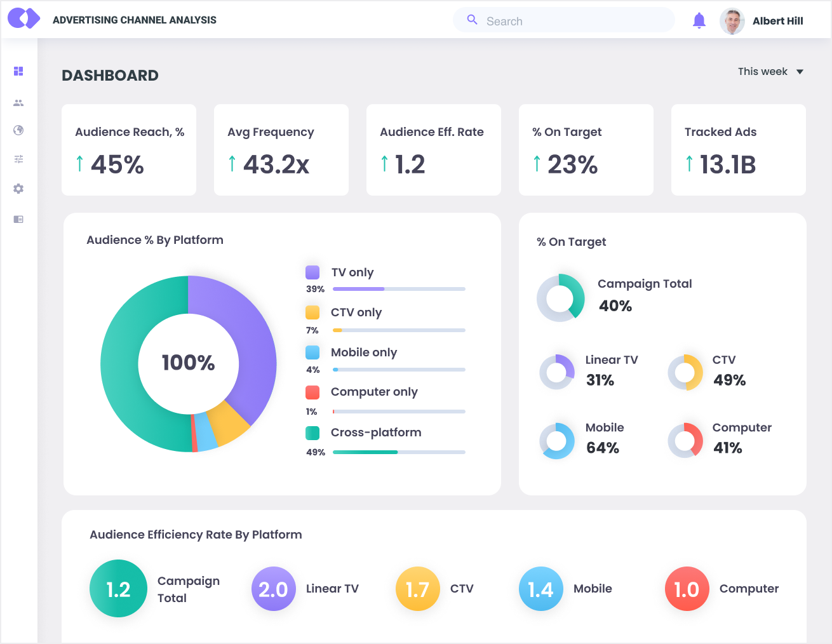Select the Linear TV 2.0 efficiency badge
The width and height of the screenshot is (832, 644).
point(273,589)
